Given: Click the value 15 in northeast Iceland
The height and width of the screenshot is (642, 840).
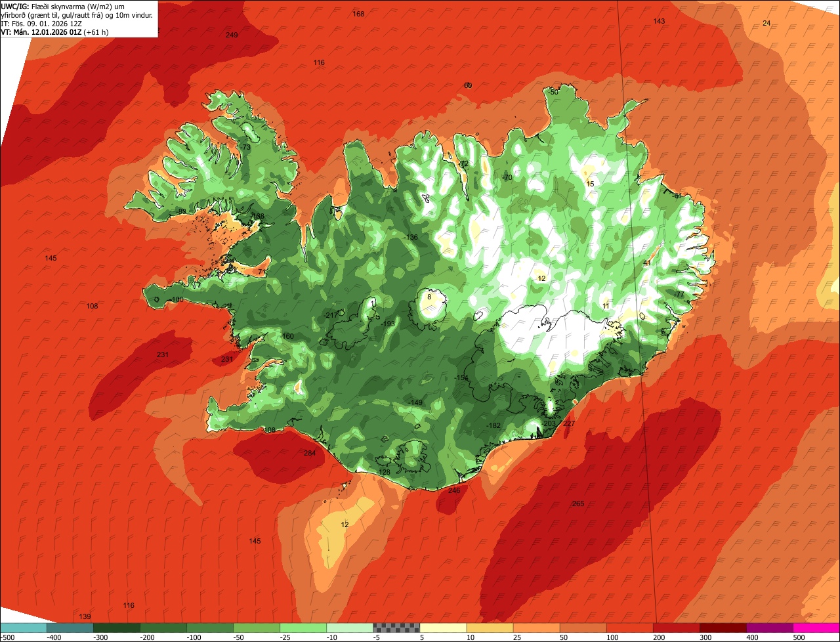Looking at the screenshot, I should [x=590, y=184].
